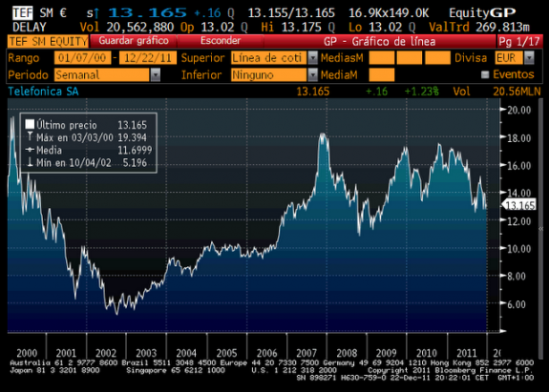Image resolution: width=549 pixels, height=392 pixels.
Task: Edit the start date field 01/07/00
Action: point(82,57)
